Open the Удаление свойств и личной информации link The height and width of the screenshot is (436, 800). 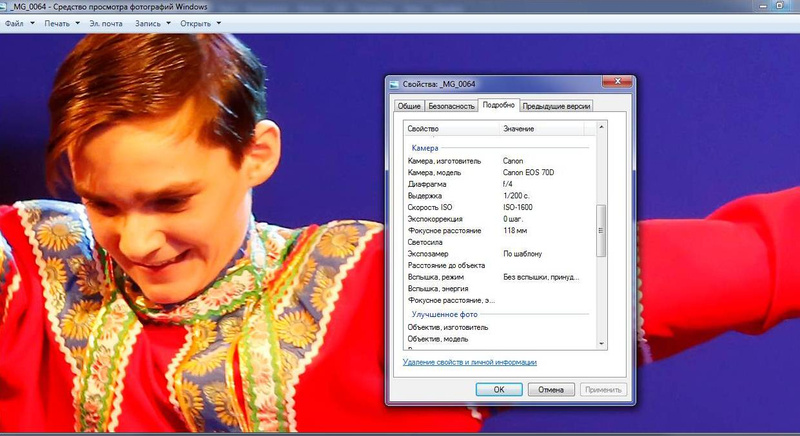[470, 362]
